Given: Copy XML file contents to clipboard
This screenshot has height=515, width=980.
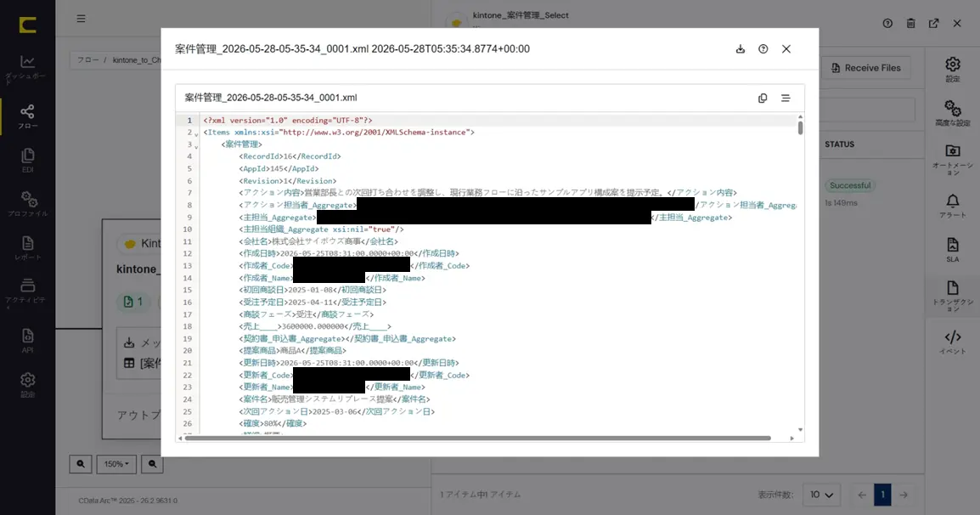Looking at the screenshot, I should pos(763,99).
